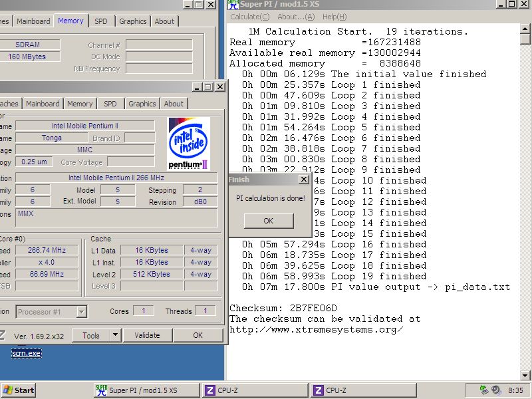Select the Graphics tab in the back CPU-Z window
Image resolution: width=532 pixels, height=399 pixels.
132,21
